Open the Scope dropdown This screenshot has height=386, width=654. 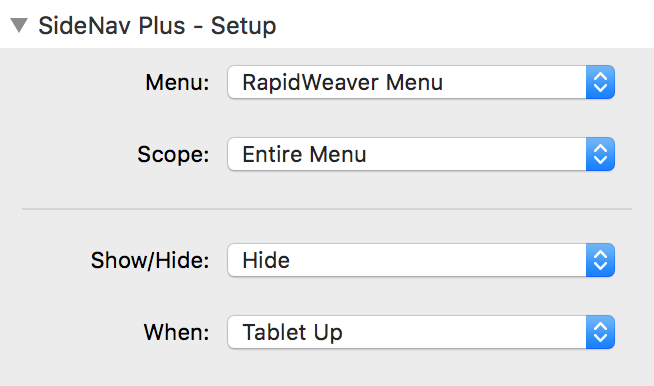pyautogui.click(x=421, y=154)
